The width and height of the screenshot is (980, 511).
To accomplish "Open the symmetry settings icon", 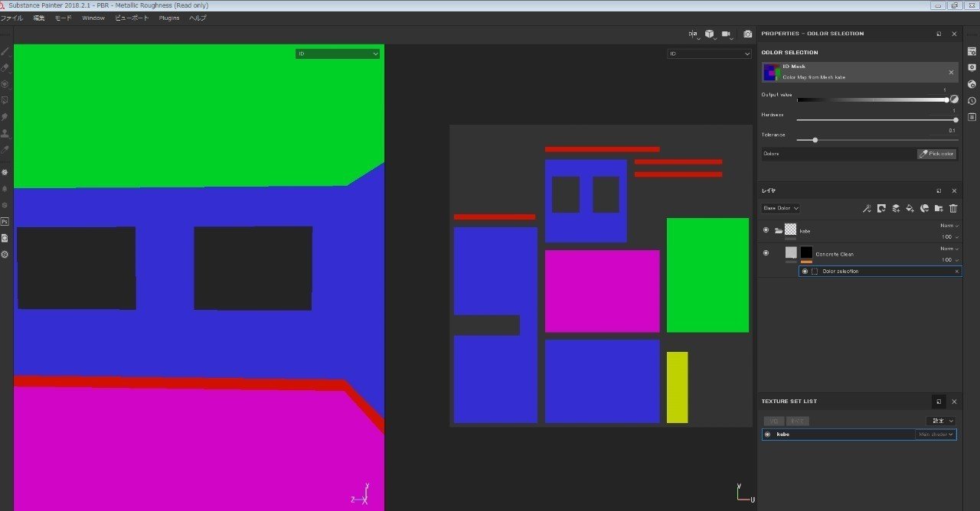I will (693, 34).
